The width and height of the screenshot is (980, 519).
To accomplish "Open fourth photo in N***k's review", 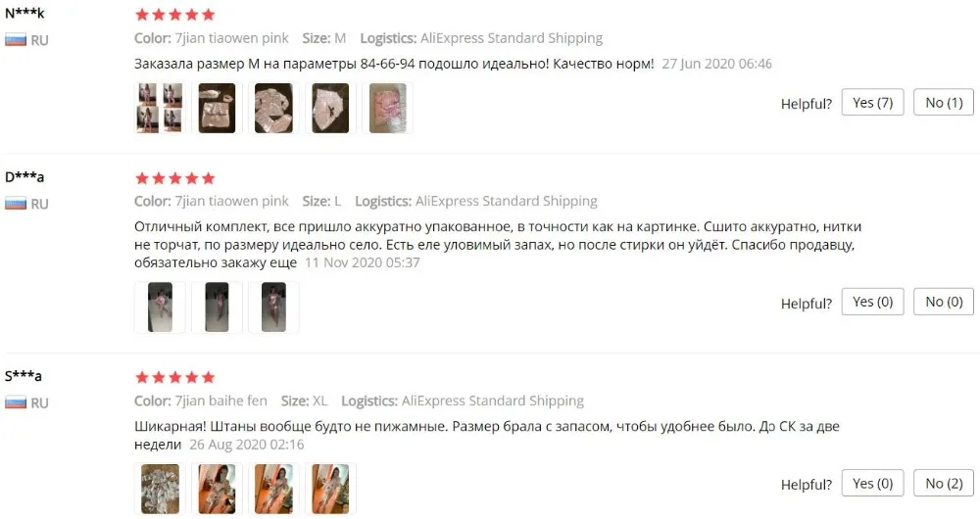I will click(330, 108).
